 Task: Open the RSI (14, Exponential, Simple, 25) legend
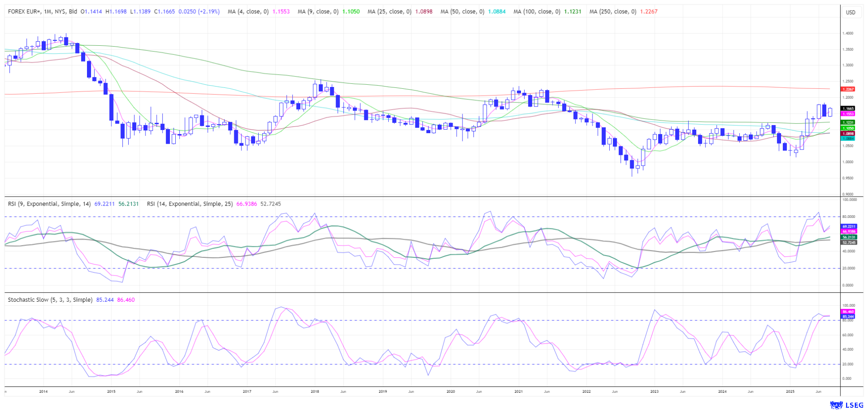click(x=189, y=204)
